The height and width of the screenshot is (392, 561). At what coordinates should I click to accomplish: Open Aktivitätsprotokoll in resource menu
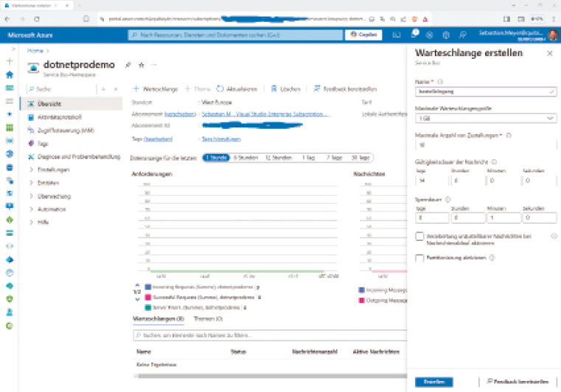point(60,117)
